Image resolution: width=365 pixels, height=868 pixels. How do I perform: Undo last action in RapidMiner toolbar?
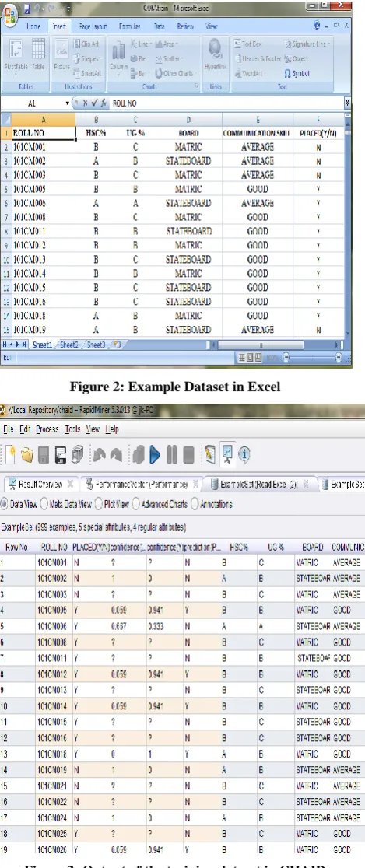pyautogui.click(x=98, y=455)
